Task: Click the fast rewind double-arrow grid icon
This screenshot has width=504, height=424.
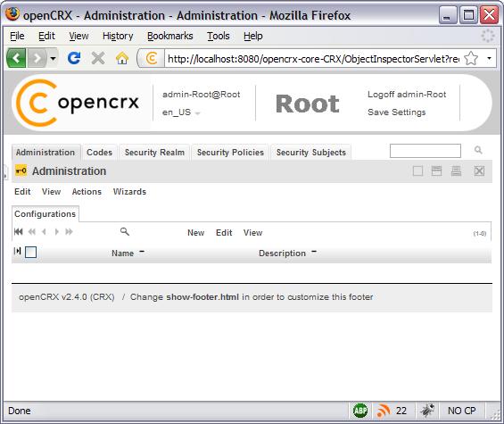Action: (32, 231)
